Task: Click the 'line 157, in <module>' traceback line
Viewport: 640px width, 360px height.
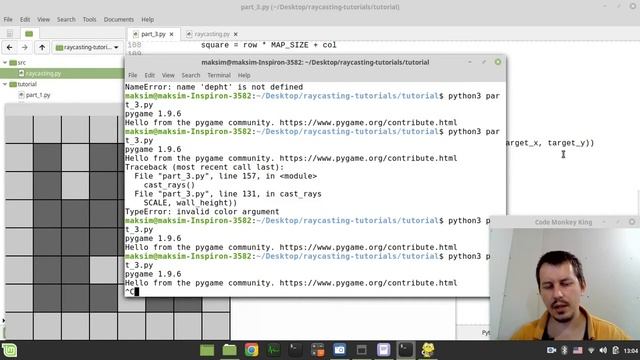Action: click(226, 176)
